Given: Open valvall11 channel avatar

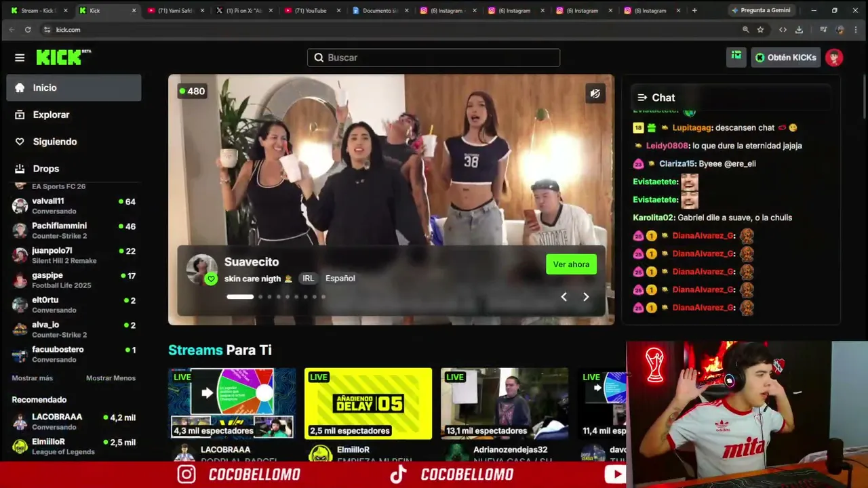Looking at the screenshot, I should [20, 205].
